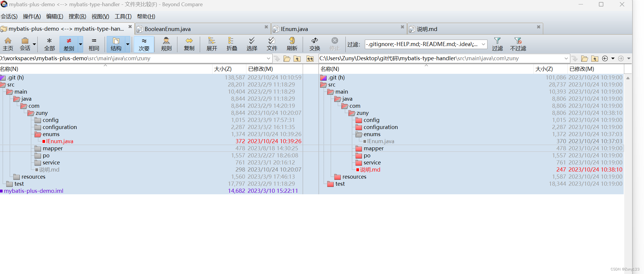The height and width of the screenshot is (274, 644).
Task: Click the 不过滤 (No filter) icon
Action: coord(518,44)
